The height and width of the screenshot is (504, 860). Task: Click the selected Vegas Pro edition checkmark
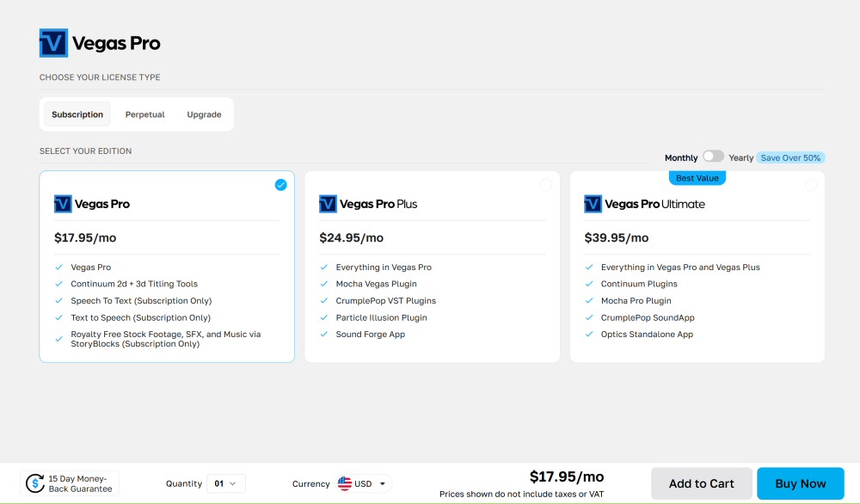(281, 185)
